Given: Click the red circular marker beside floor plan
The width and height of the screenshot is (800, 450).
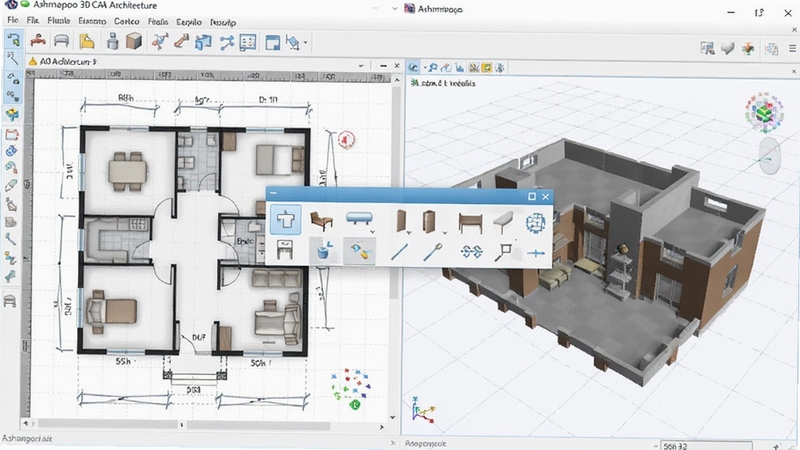Looking at the screenshot, I should pyautogui.click(x=346, y=139).
